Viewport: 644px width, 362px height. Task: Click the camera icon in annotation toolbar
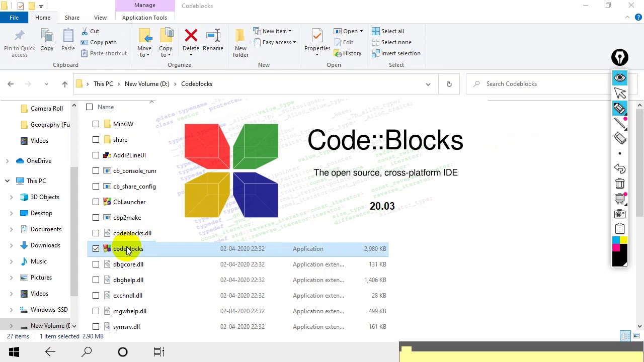(x=620, y=214)
